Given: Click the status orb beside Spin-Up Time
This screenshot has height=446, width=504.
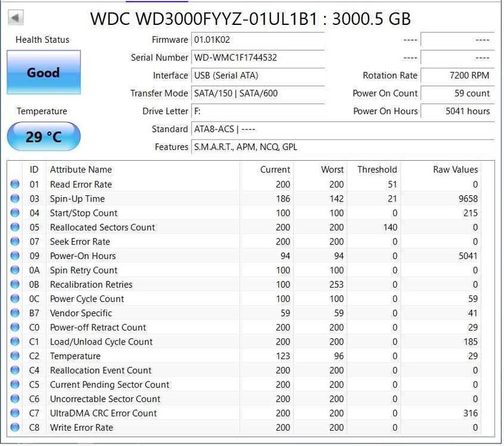Looking at the screenshot, I should (x=15, y=198).
